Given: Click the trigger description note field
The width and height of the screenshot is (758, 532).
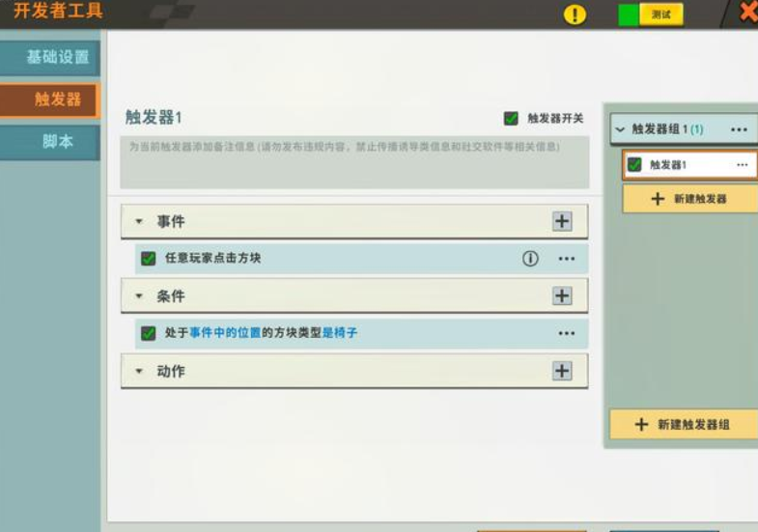Looking at the screenshot, I should 353,162.
